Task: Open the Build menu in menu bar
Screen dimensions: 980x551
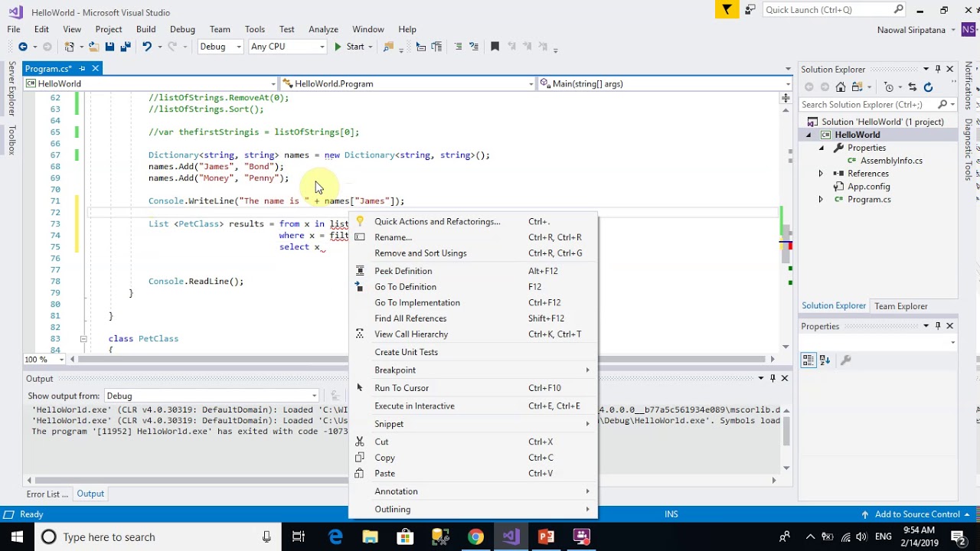Action: (x=145, y=29)
